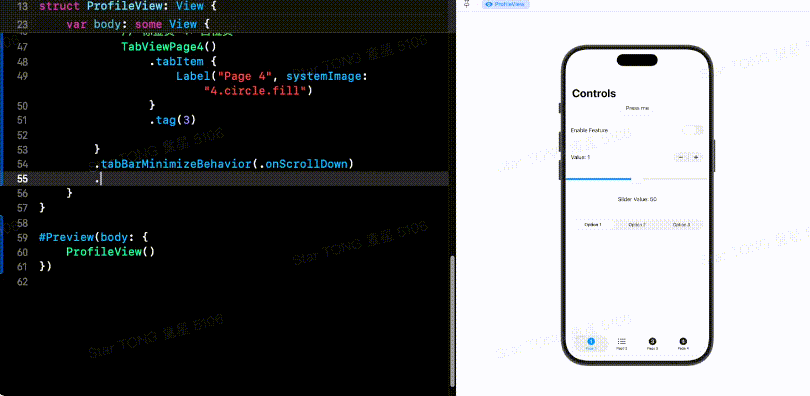Increase value with plus stepper button
This screenshot has width=810, height=396.
click(x=696, y=157)
